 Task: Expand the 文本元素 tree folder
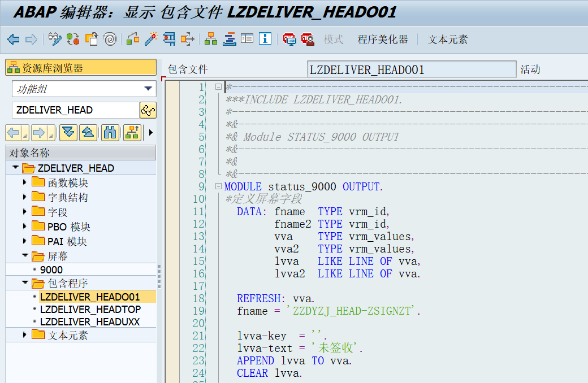tap(25, 334)
